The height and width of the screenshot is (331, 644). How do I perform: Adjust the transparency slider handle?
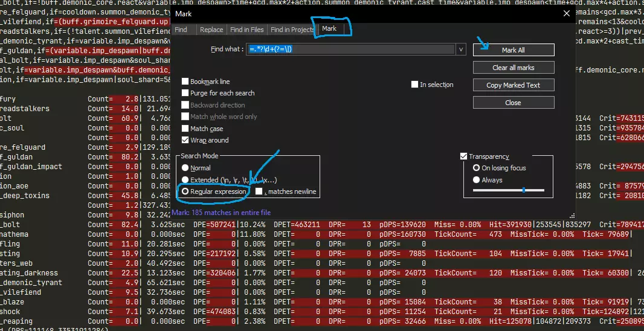524,190
